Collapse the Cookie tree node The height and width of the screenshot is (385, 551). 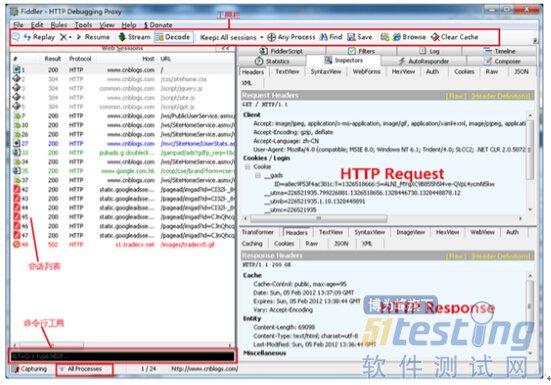point(247,167)
